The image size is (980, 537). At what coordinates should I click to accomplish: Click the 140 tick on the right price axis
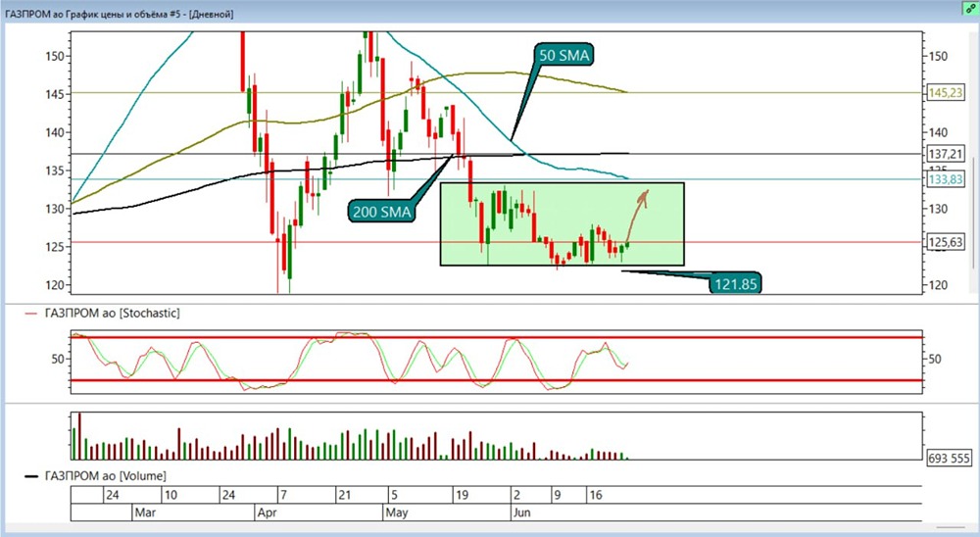938,132
